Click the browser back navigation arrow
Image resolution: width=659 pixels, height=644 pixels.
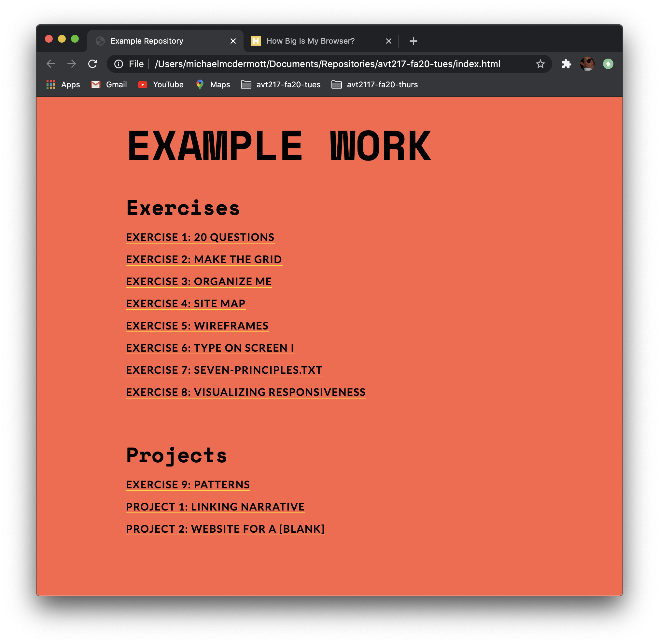tap(50, 64)
